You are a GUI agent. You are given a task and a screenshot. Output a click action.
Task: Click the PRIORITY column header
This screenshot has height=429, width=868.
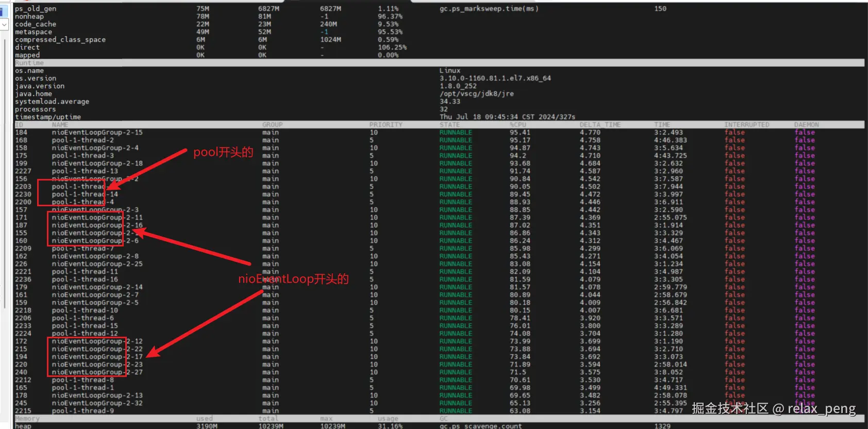coord(386,125)
